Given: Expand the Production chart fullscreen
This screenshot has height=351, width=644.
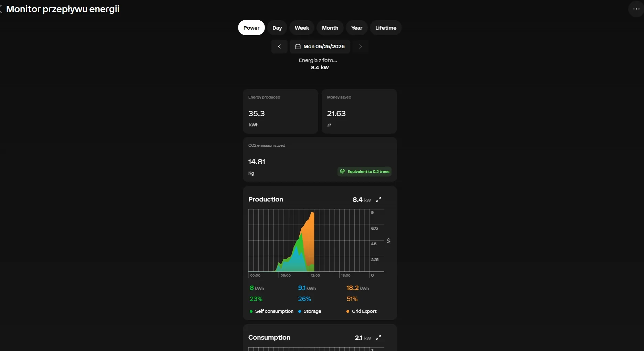Looking at the screenshot, I should (378, 199).
